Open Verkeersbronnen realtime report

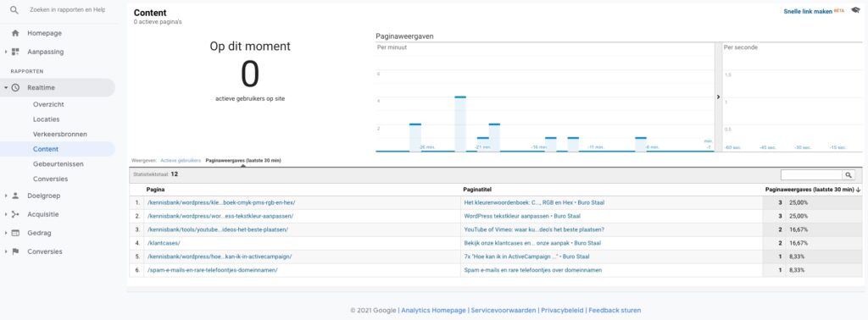coord(60,135)
